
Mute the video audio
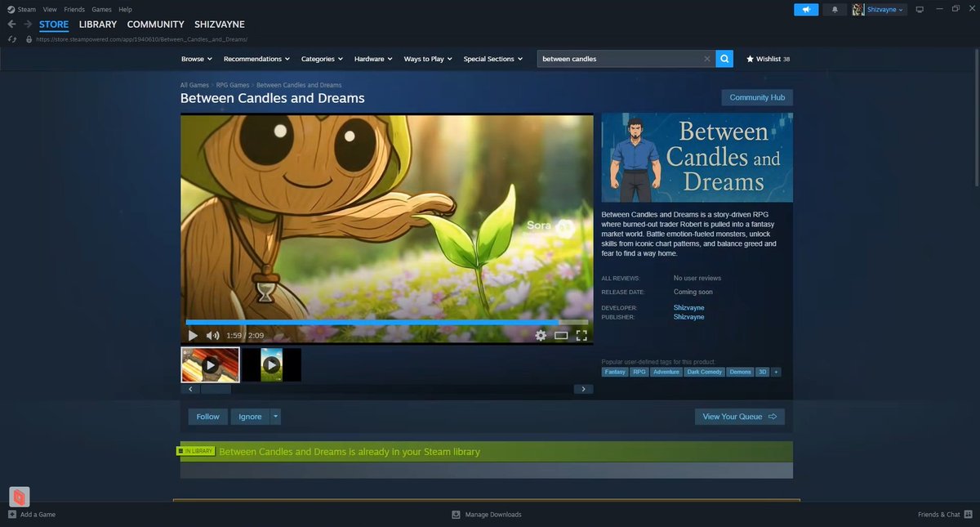212,335
